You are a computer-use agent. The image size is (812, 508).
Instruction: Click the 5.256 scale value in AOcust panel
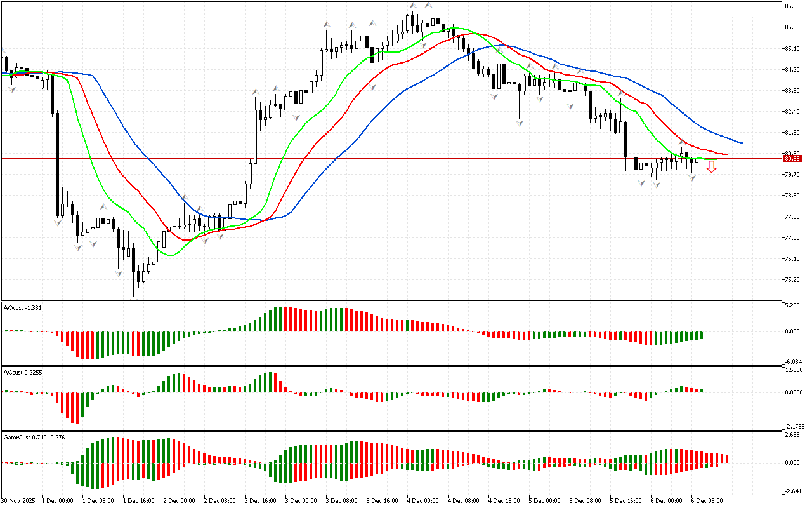pos(790,305)
